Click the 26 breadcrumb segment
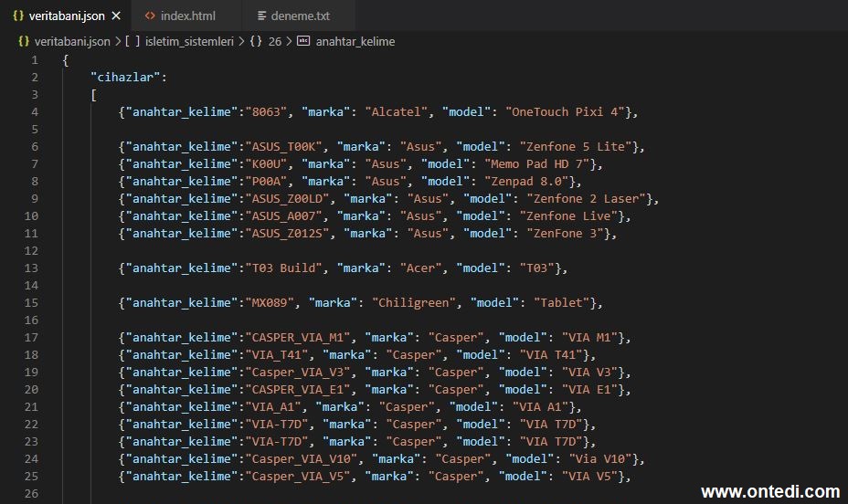Viewport: 848px width, 504px height. click(275, 42)
